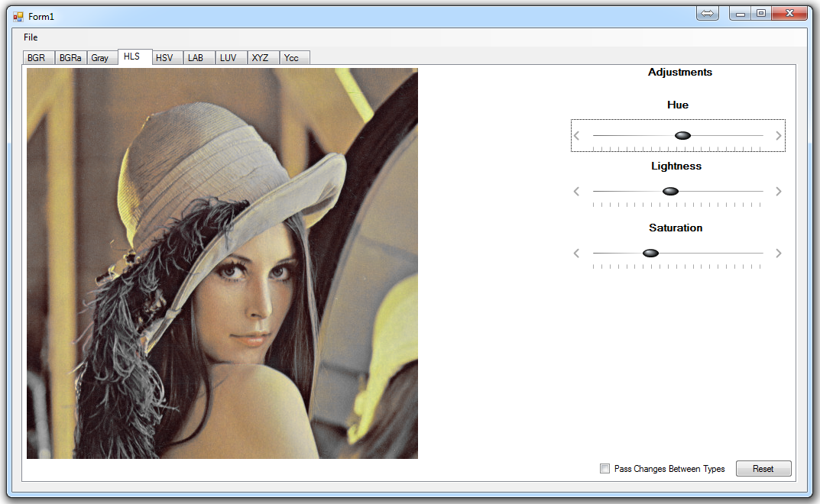
Task: Minimize the Form1 window
Action: point(740,13)
